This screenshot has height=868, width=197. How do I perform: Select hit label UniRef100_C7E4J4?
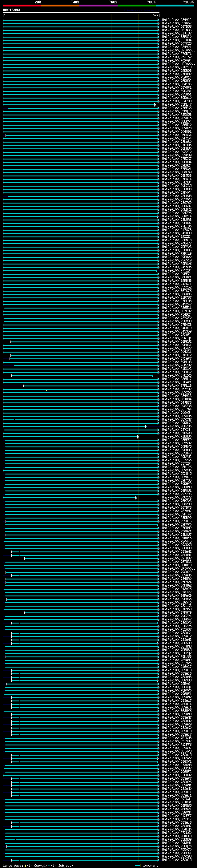click(176, 179)
